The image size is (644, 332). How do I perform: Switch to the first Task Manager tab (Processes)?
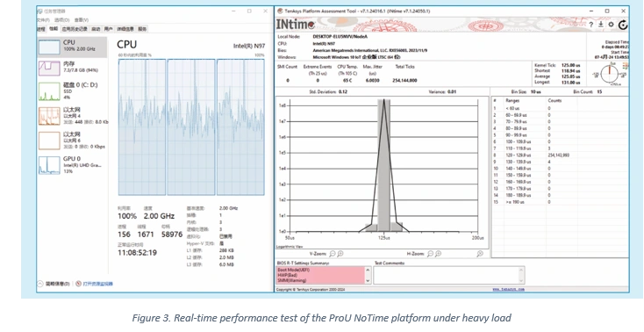(x=41, y=29)
